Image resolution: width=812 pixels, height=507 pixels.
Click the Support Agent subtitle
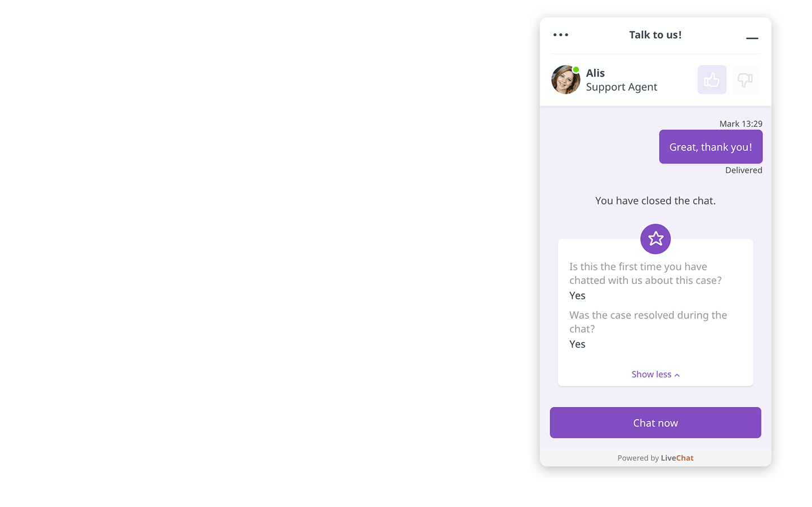[622, 87]
